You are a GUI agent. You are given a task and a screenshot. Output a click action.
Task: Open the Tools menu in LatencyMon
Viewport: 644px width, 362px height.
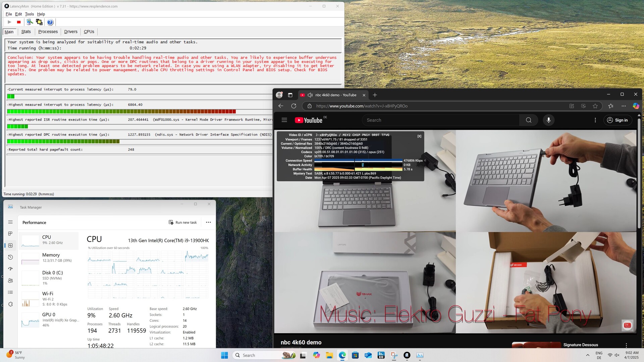coord(29,14)
